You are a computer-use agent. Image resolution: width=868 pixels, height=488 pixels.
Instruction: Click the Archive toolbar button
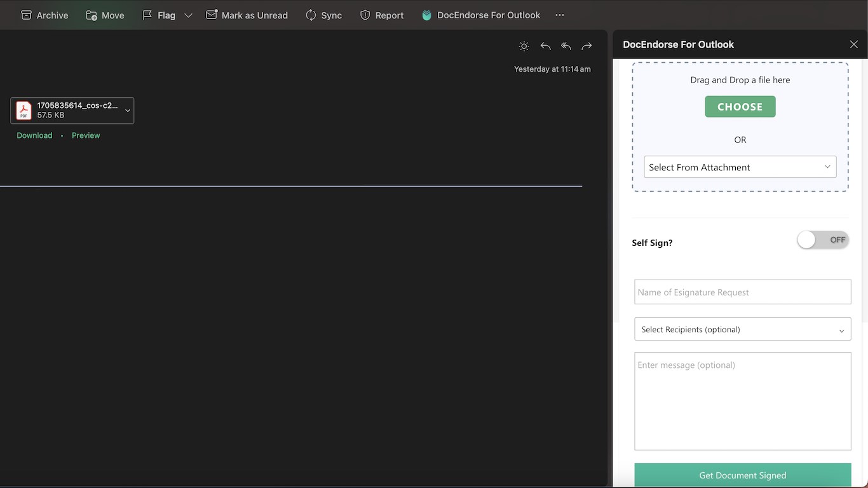(44, 15)
